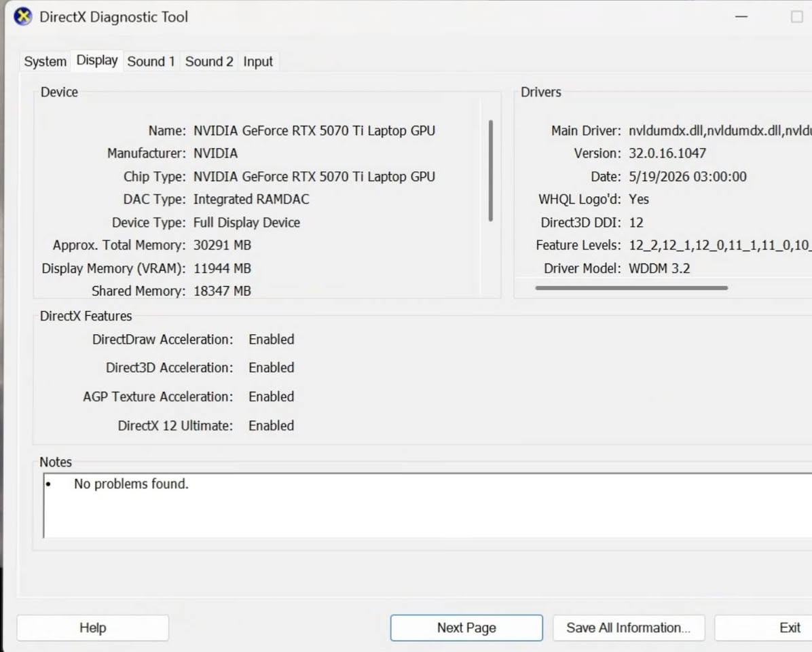Click the Manufacturer value NVIDIA
The height and width of the screenshot is (652, 812).
pos(215,153)
